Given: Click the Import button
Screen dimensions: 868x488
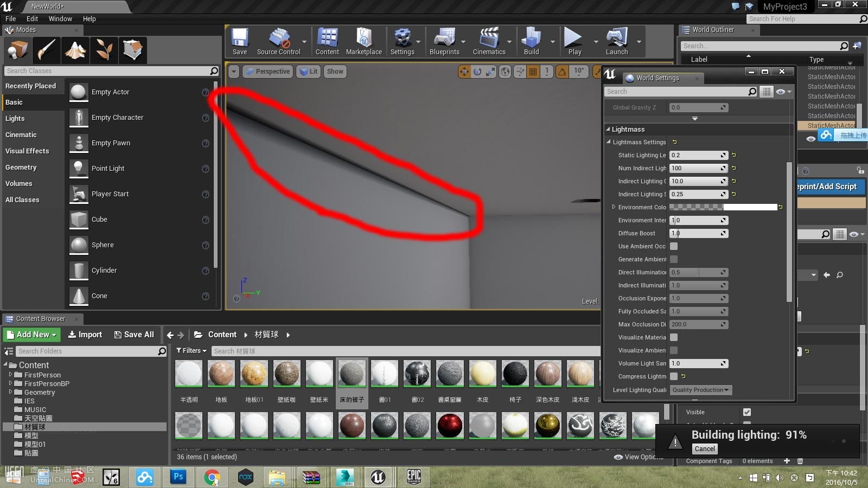Looking at the screenshot, I should tap(85, 335).
